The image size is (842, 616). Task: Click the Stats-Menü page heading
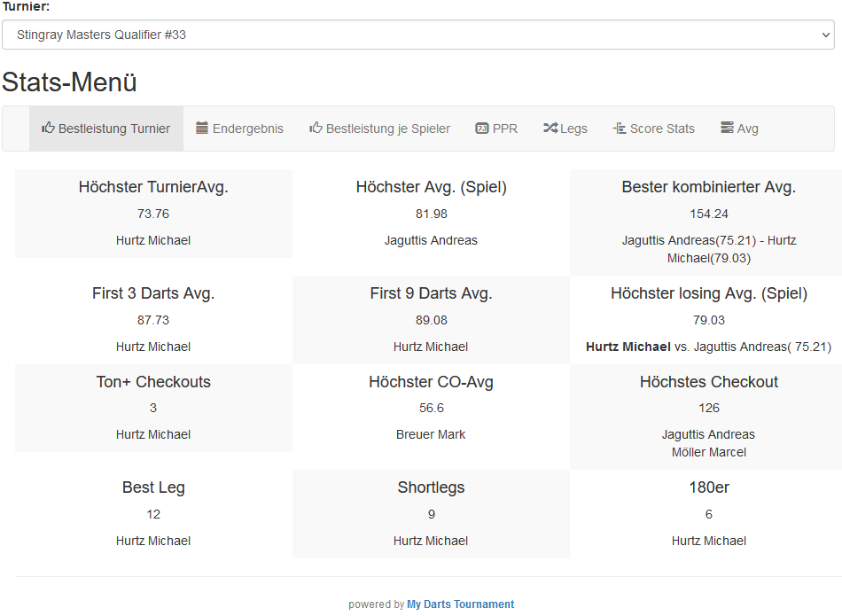[69, 82]
